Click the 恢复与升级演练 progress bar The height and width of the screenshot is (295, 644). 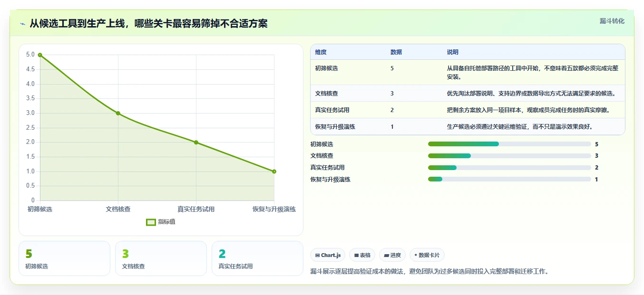509,179
